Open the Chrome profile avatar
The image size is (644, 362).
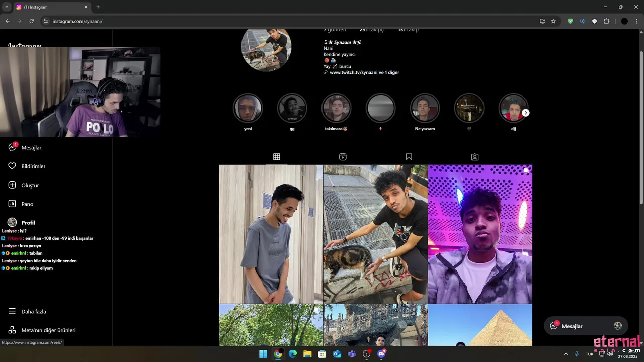coord(624,21)
